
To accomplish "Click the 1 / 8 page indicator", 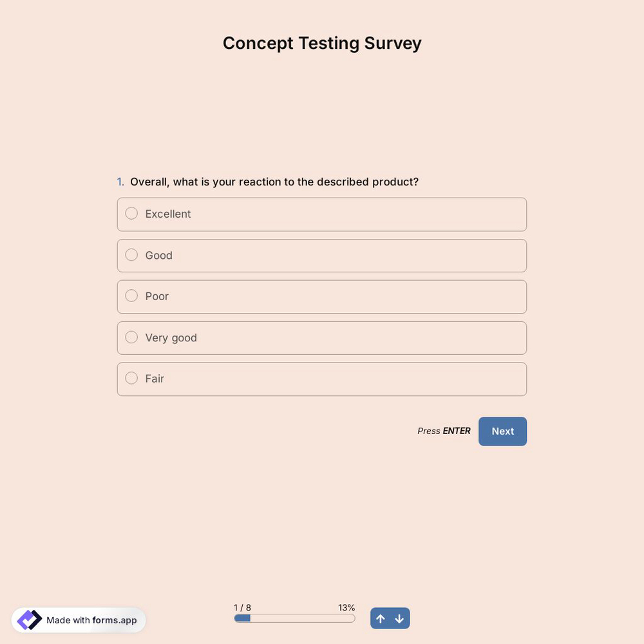I will [x=243, y=607].
